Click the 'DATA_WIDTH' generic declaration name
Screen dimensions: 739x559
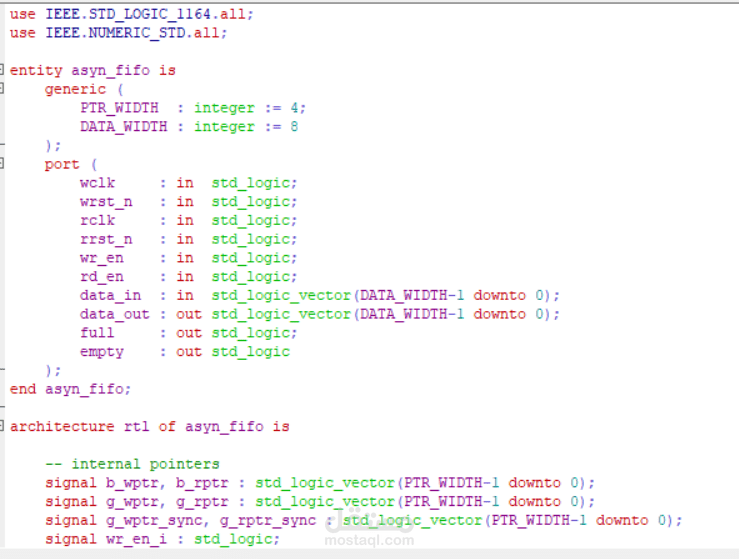tap(123, 127)
